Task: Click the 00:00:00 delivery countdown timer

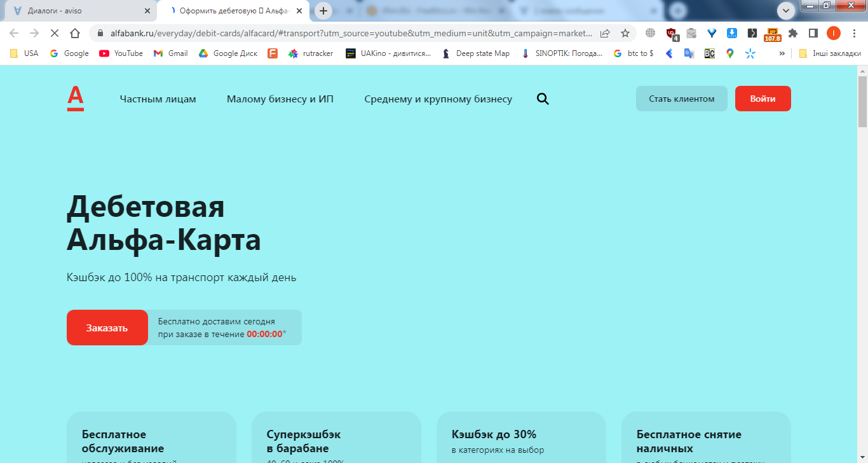Action: point(264,334)
